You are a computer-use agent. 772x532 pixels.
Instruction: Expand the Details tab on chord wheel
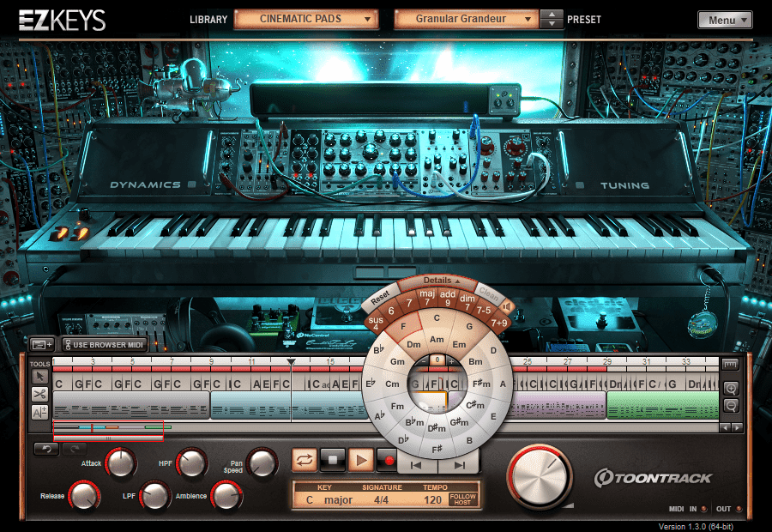pyautogui.click(x=439, y=281)
